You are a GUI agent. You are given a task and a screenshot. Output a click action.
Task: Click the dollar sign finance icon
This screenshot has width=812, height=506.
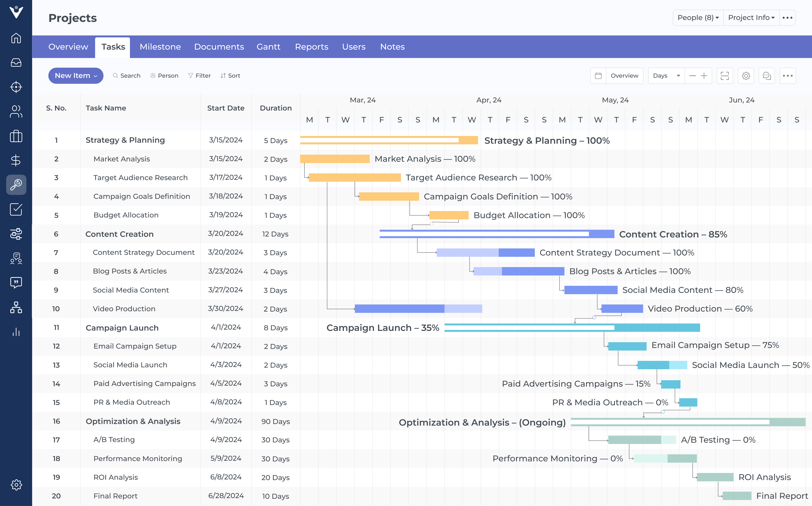pos(16,160)
